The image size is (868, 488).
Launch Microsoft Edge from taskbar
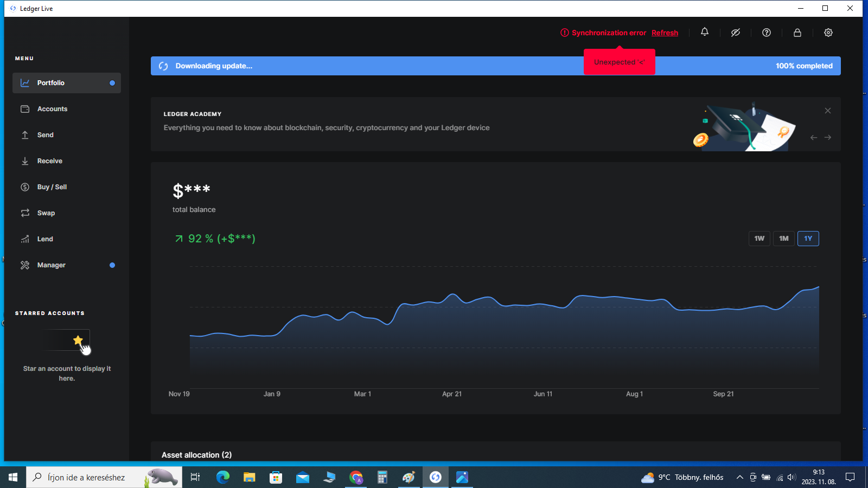pos(223,477)
